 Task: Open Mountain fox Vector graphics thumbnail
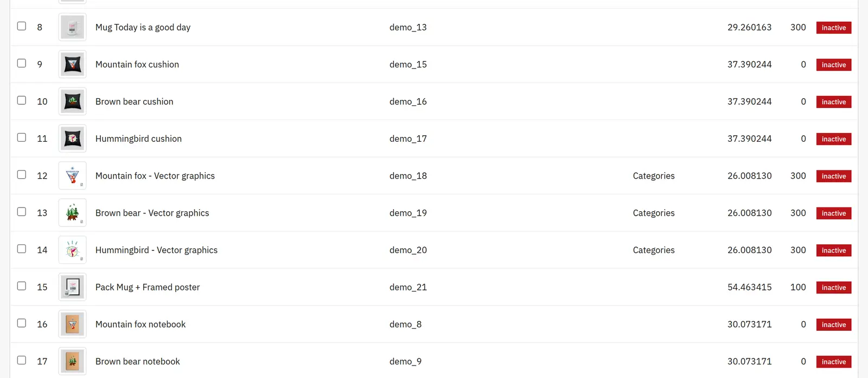pos(72,175)
